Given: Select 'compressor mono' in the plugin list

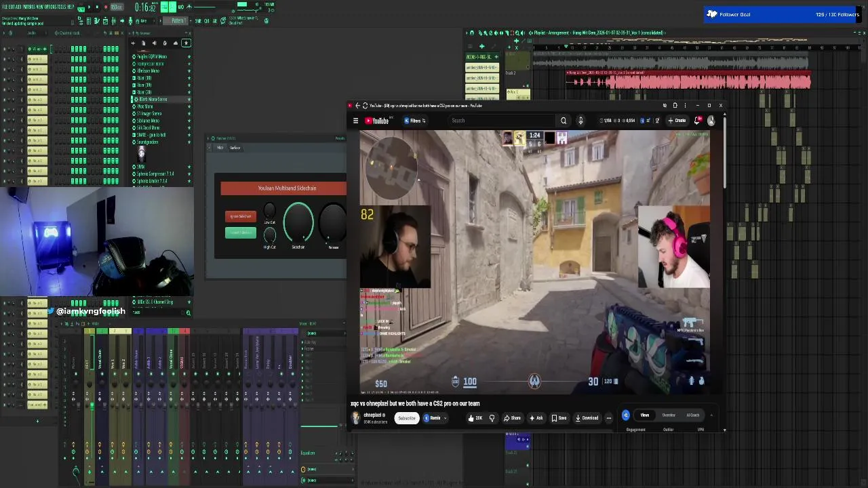Looking at the screenshot, I should pos(149,64).
